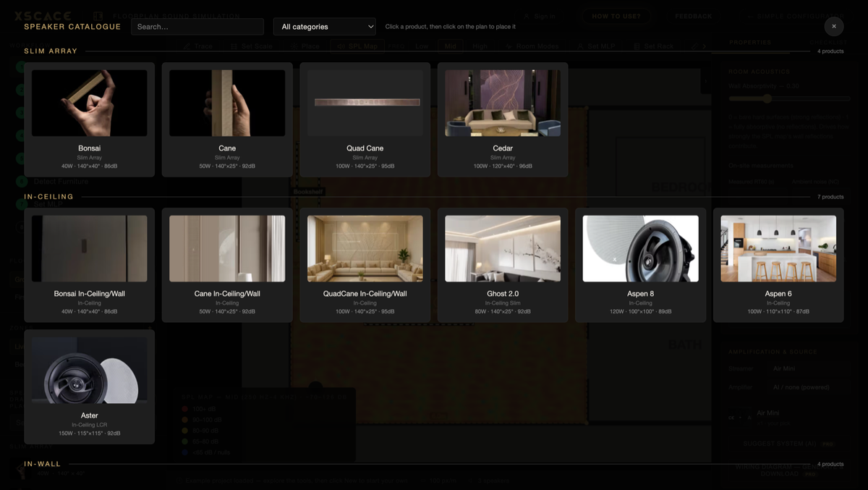Click the '4 products' count for In-Wall
The image size is (868, 490).
(x=830, y=464)
